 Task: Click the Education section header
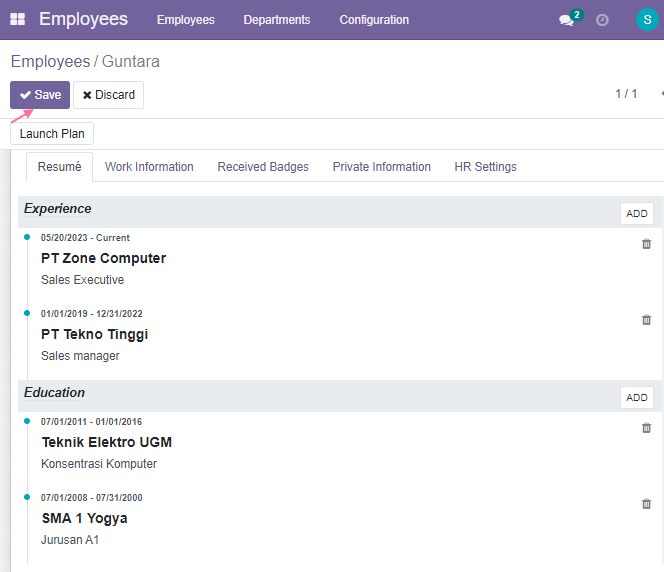(54, 392)
